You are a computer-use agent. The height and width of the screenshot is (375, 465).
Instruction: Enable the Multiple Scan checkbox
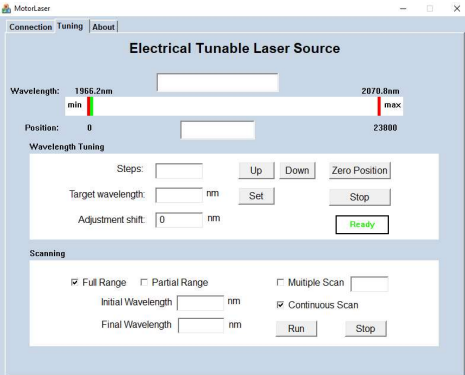coord(280,282)
